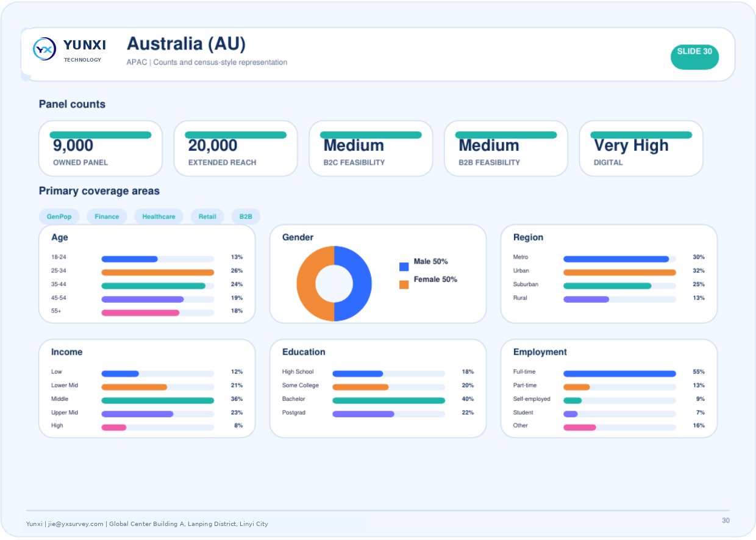
Task: Click the page number 30 in footer
Action: click(x=726, y=520)
